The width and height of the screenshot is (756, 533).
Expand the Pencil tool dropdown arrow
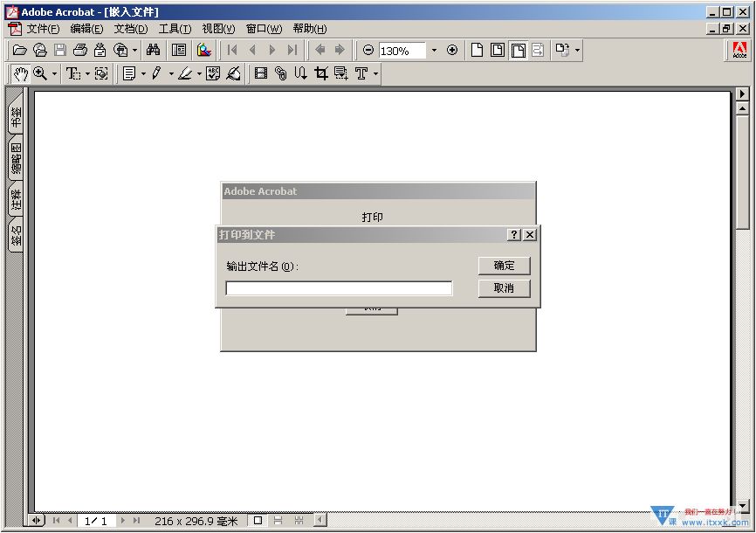171,74
